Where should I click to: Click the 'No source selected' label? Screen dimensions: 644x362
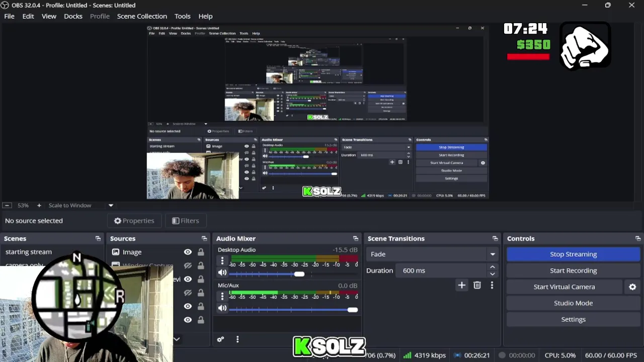(34, 221)
